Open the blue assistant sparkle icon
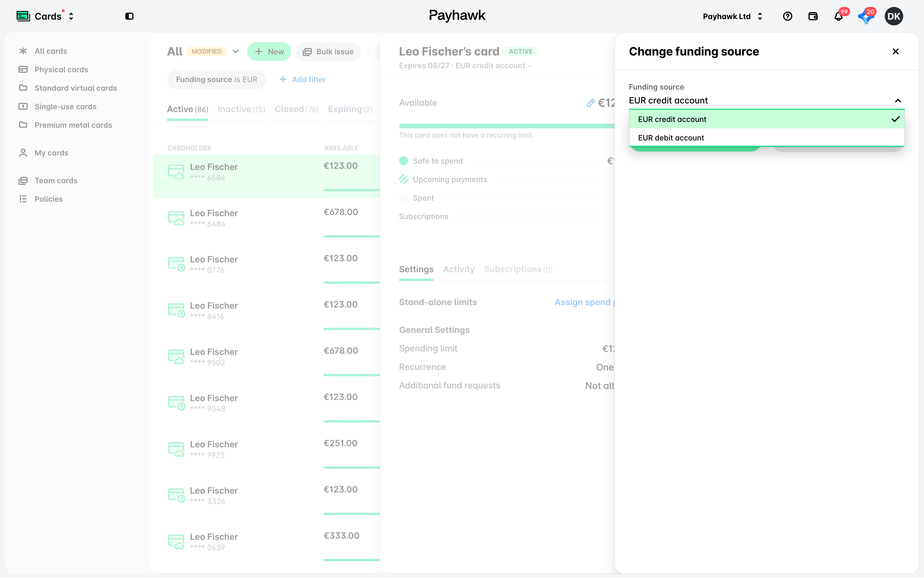Screen dimensions: 924x578 [x=866, y=17]
